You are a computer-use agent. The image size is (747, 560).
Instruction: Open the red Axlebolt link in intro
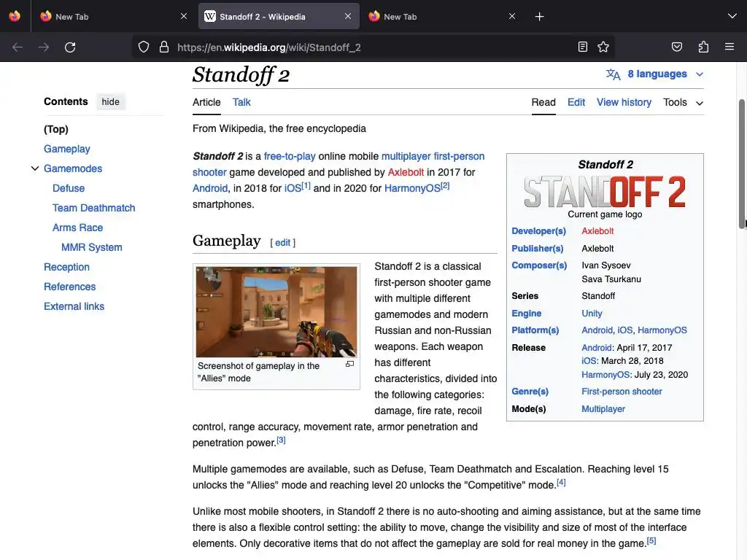(406, 172)
